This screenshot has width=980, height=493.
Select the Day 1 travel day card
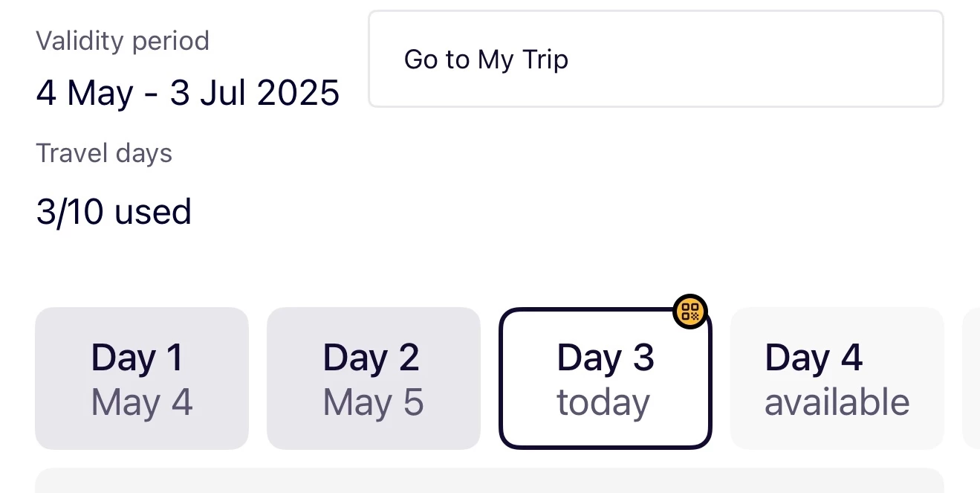tap(142, 378)
